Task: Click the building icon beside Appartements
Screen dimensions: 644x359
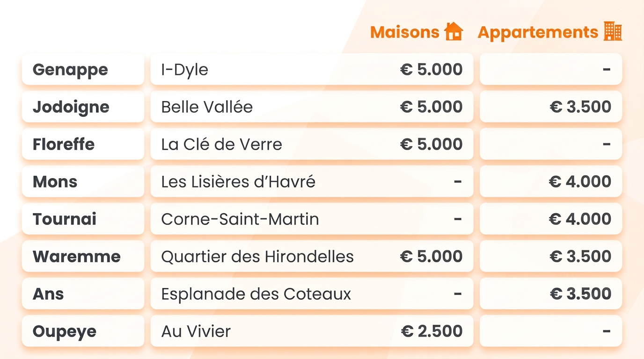Action: (x=613, y=31)
